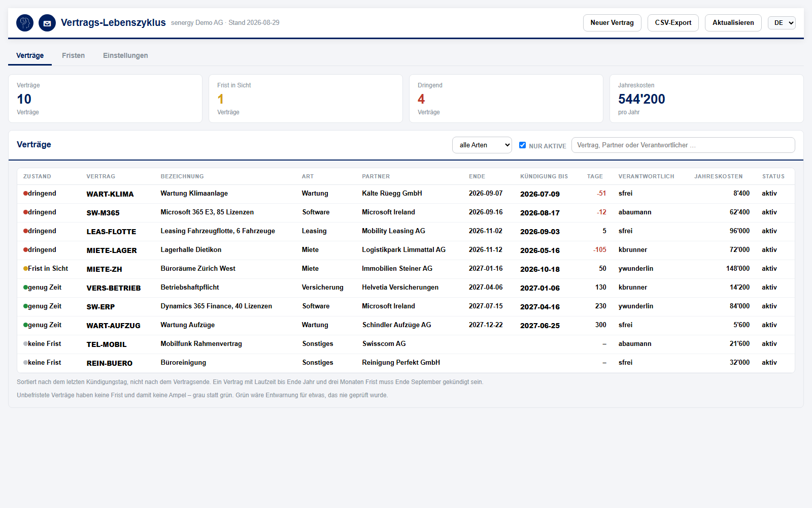This screenshot has width=812, height=508.
Task: Open the SW-ERP contract
Action: 100,307
